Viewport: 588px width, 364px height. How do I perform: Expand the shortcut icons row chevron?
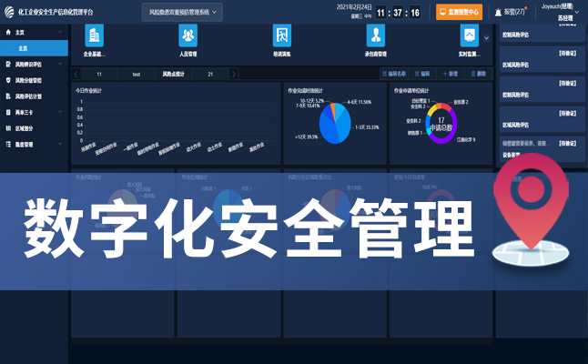486,38
